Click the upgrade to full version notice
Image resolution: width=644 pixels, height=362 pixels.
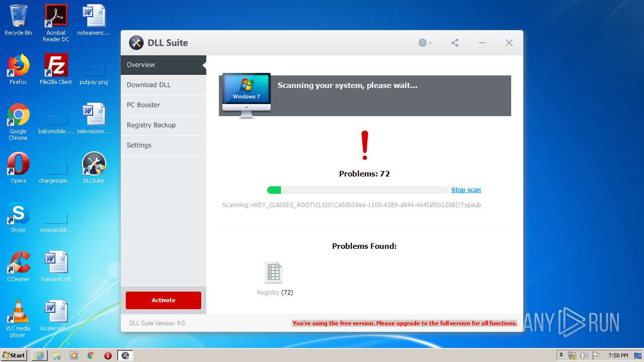[405, 323]
